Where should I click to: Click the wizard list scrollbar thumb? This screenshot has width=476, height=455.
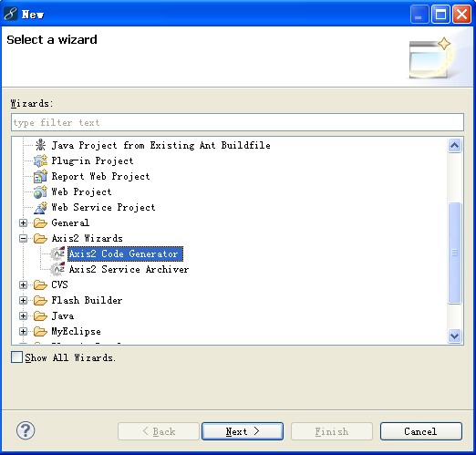tap(454, 253)
